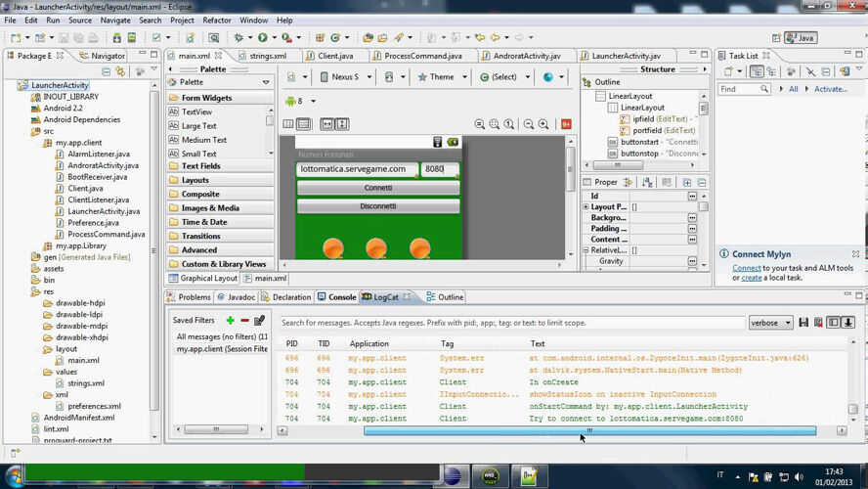Click the green Run button in toolbar

[x=262, y=37]
